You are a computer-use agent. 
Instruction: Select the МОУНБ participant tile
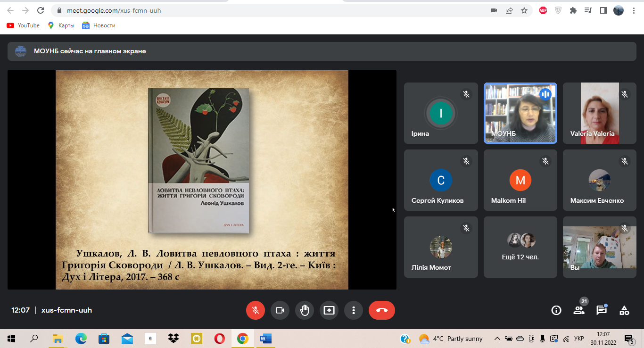tap(520, 113)
